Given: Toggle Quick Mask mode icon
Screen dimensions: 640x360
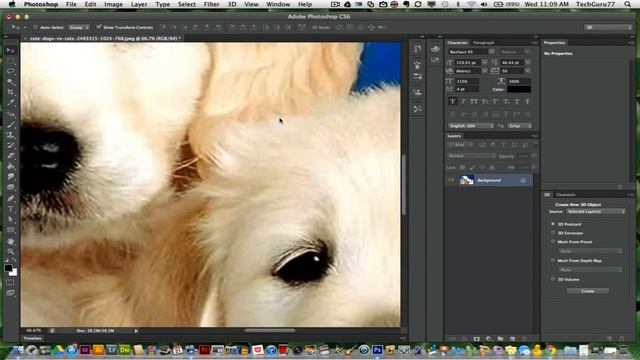Looking at the screenshot, I should [11, 282].
